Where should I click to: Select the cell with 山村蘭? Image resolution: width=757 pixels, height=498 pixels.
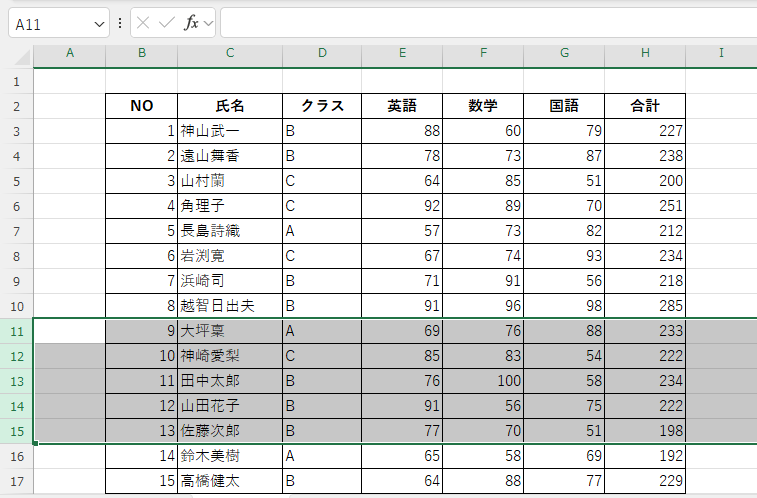click(230, 181)
